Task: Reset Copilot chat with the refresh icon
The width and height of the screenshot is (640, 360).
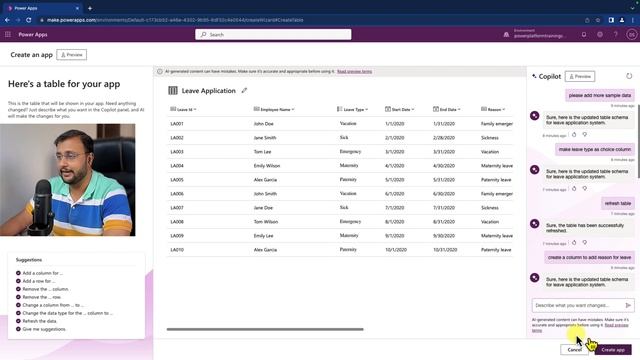Action: (x=629, y=76)
